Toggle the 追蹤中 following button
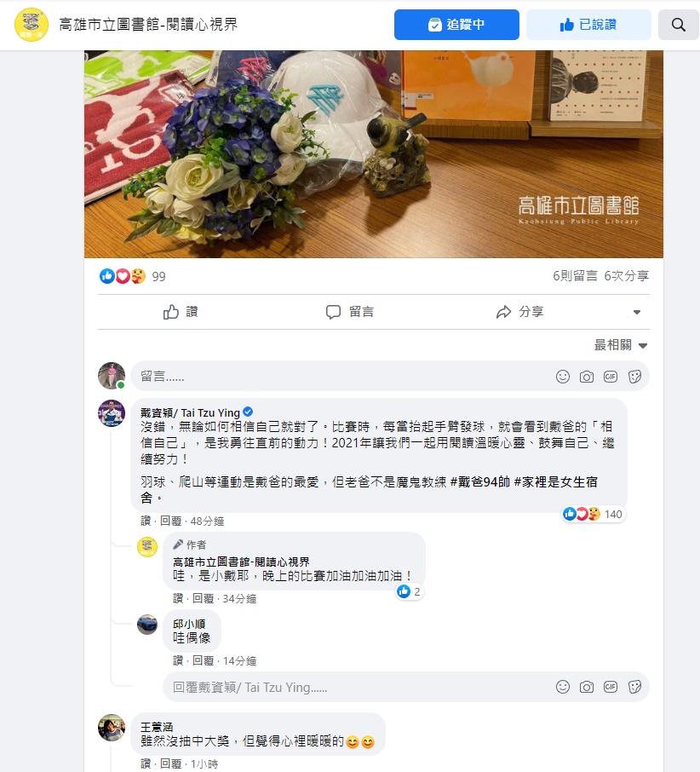Viewport: 700px width, 772px height. click(x=456, y=25)
